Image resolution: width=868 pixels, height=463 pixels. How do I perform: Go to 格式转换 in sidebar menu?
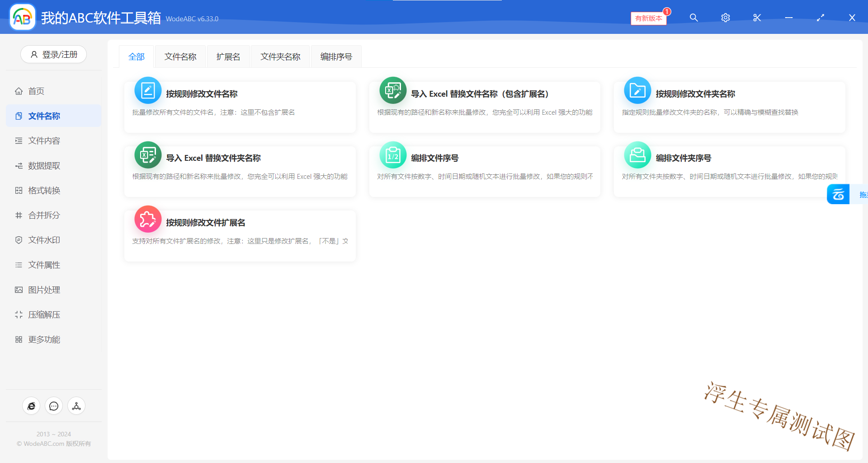44,191
